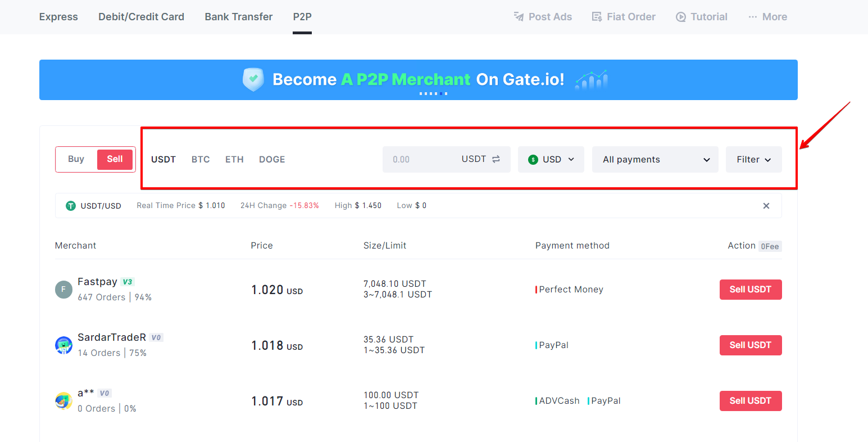The width and height of the screenshot is (868, 442).
Task: Open the Express tab
Action: 58,17
